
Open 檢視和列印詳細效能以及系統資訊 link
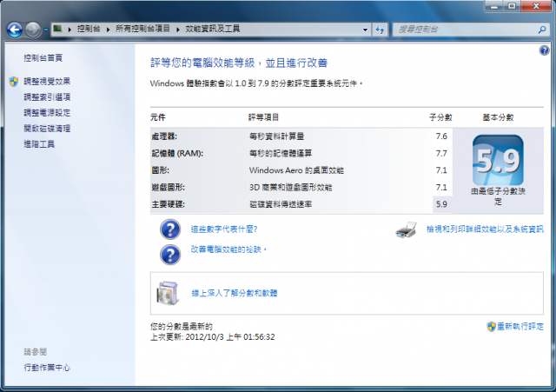click(x=485, y=229)
